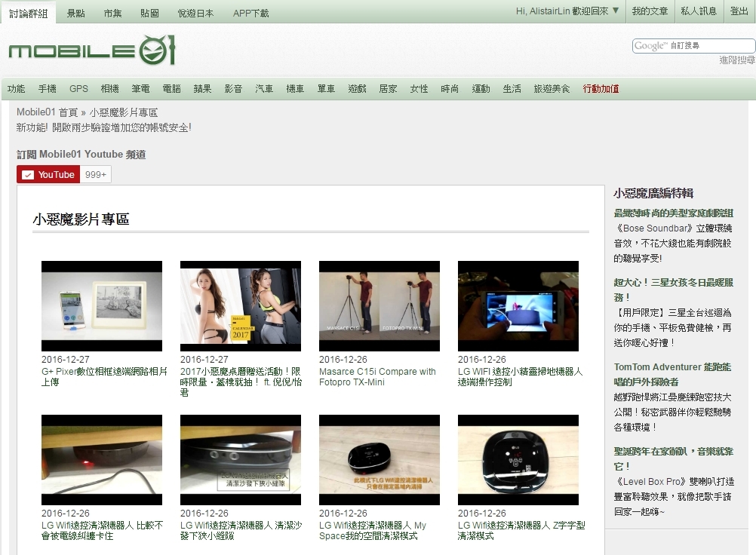This screenshot has width=756, height=555.
Task: Click the 999+ subscriber count badge
Action: [96, 174]
